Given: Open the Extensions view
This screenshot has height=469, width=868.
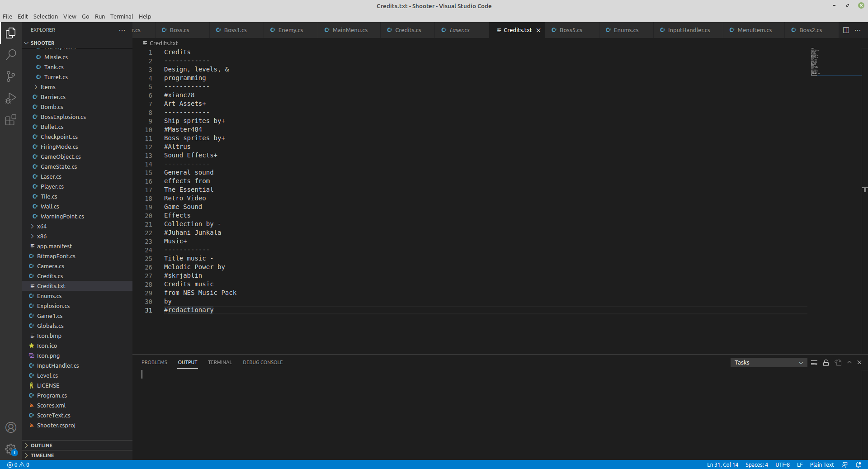Looking at the screenshot, I should (11, 120).
